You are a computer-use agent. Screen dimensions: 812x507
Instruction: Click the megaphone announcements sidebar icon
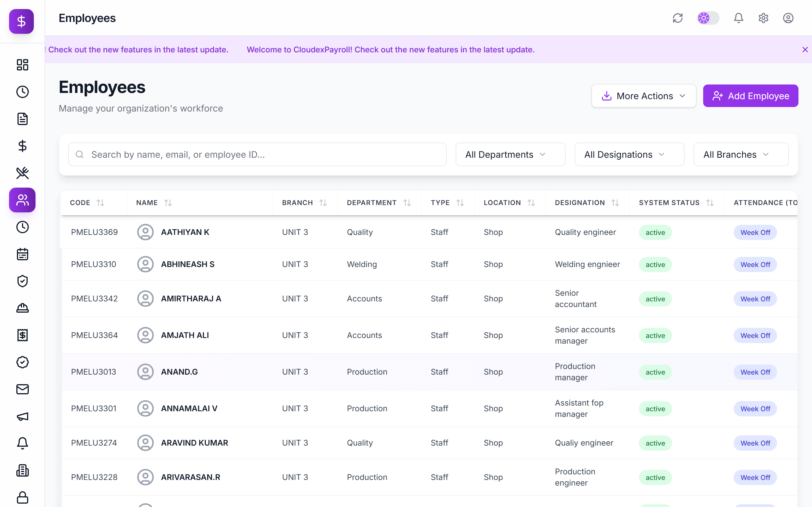point(22,417)
